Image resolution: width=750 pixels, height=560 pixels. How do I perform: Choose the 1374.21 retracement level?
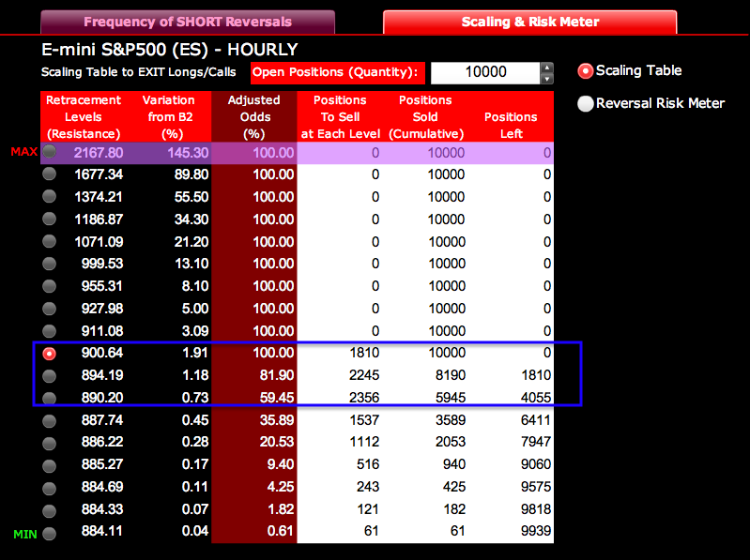50,197
